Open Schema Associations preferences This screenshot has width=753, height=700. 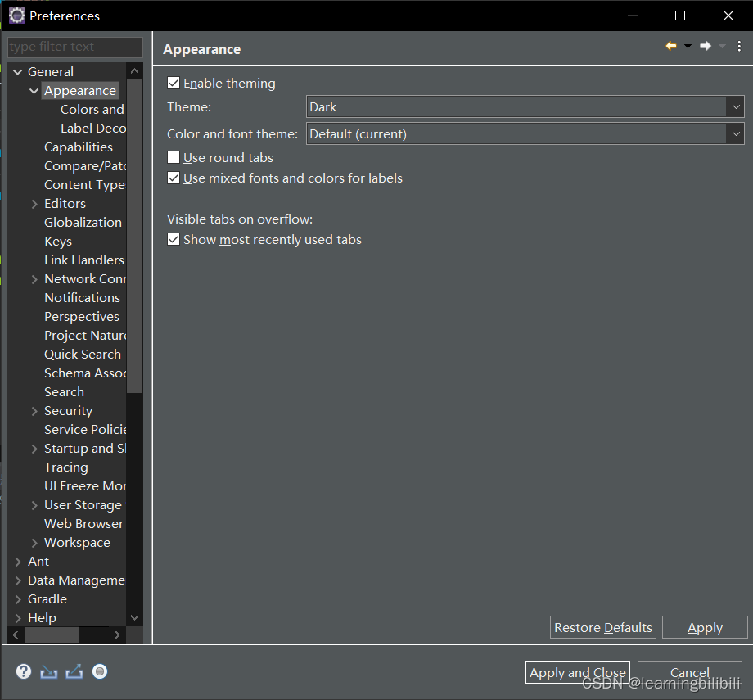85,373
